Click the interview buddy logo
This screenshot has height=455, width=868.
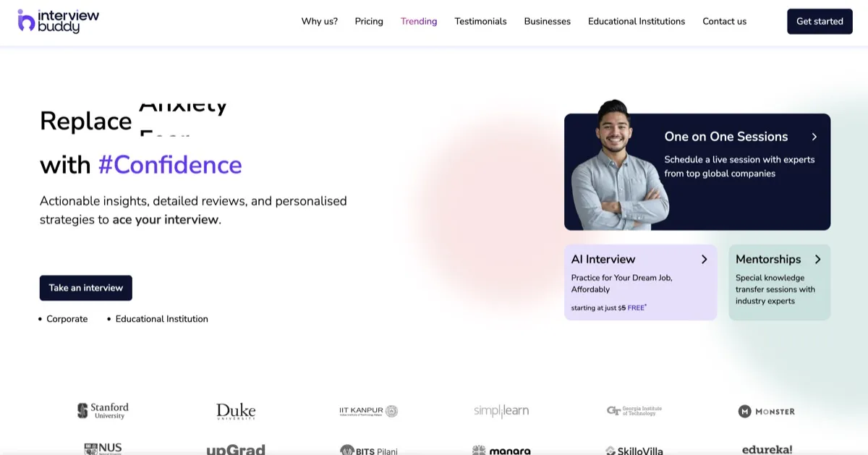pos(56,20)
